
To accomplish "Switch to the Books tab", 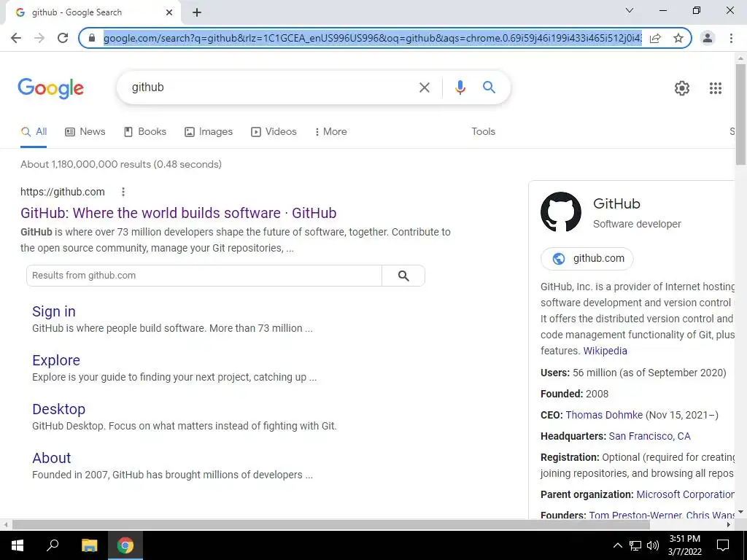I will (145, 132).
